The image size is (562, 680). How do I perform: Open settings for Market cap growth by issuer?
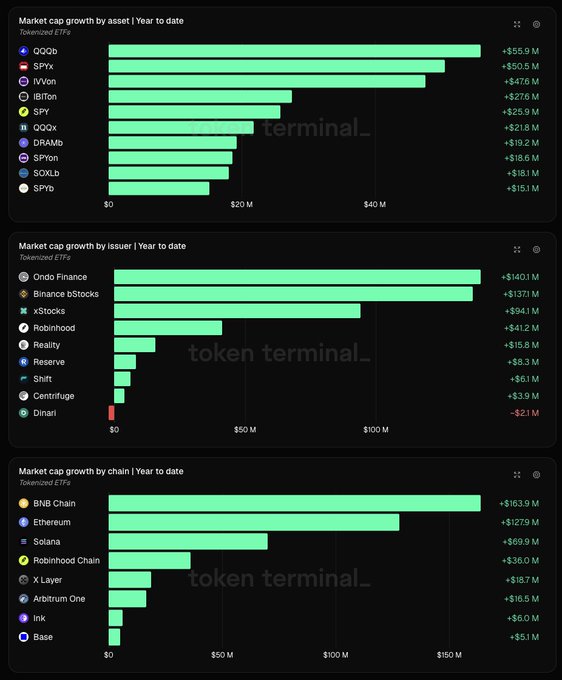pos(536,249)
